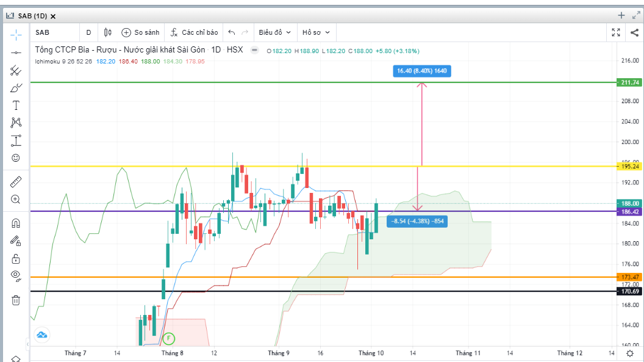
Task: Open the emoji icons tool
Action: pos(16,157)
